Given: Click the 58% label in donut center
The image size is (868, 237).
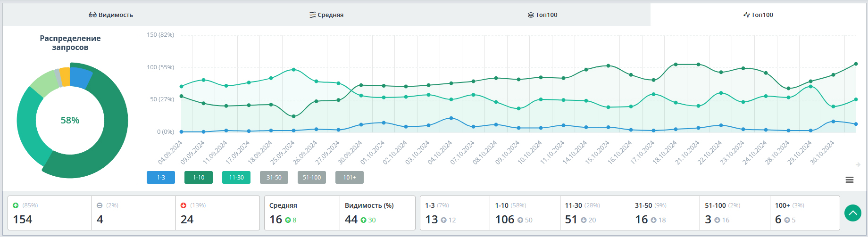Looking at the screenshot, I should click(x=70, y=121).
